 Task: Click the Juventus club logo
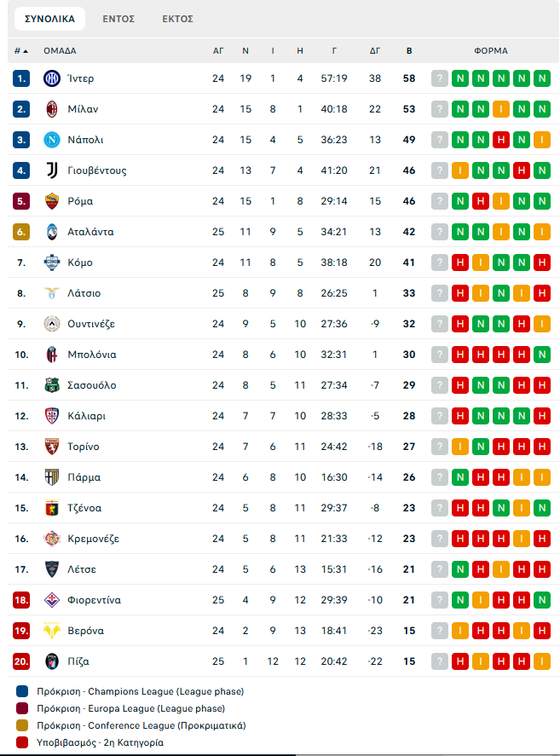51,170
